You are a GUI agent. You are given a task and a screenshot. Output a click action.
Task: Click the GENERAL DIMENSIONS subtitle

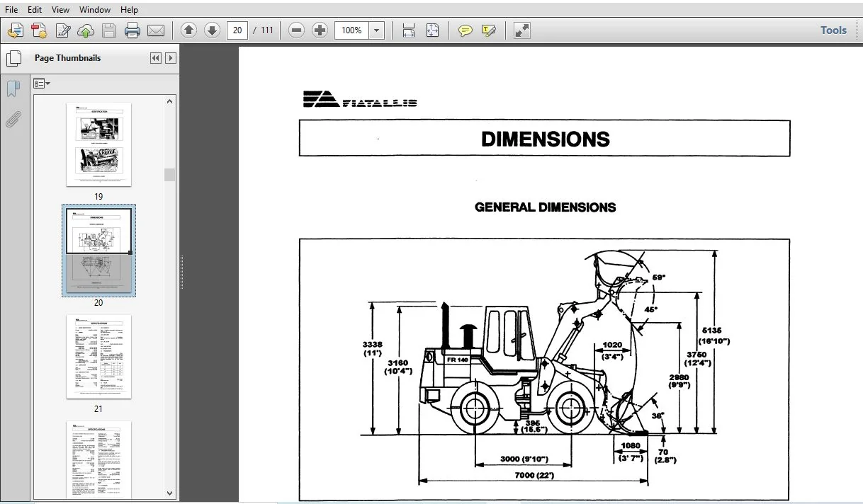545,207
